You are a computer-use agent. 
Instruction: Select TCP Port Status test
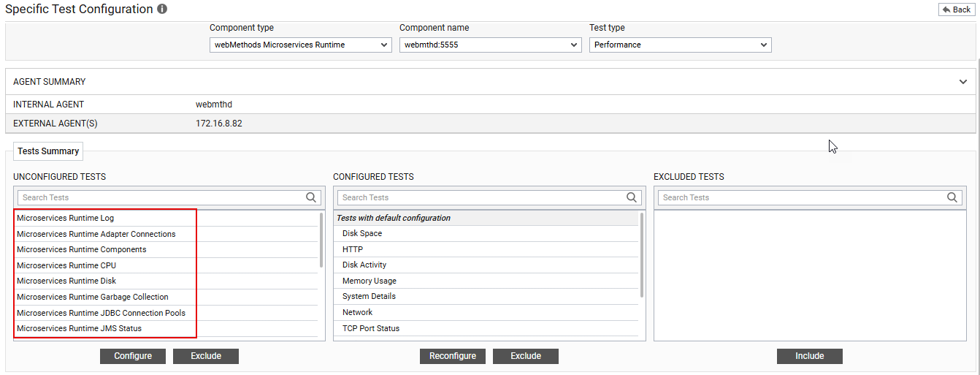point(371,329)
